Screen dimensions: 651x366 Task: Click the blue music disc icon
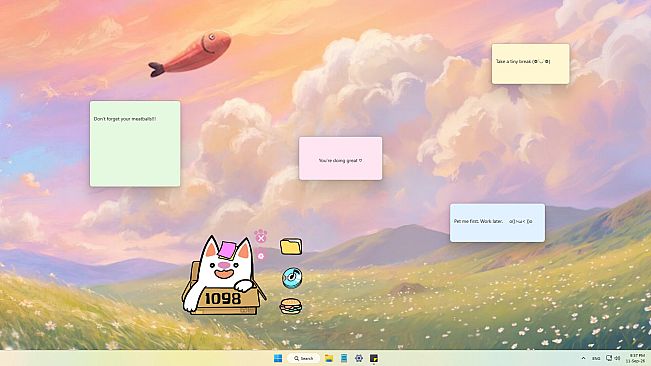click(x=292, y=278)
